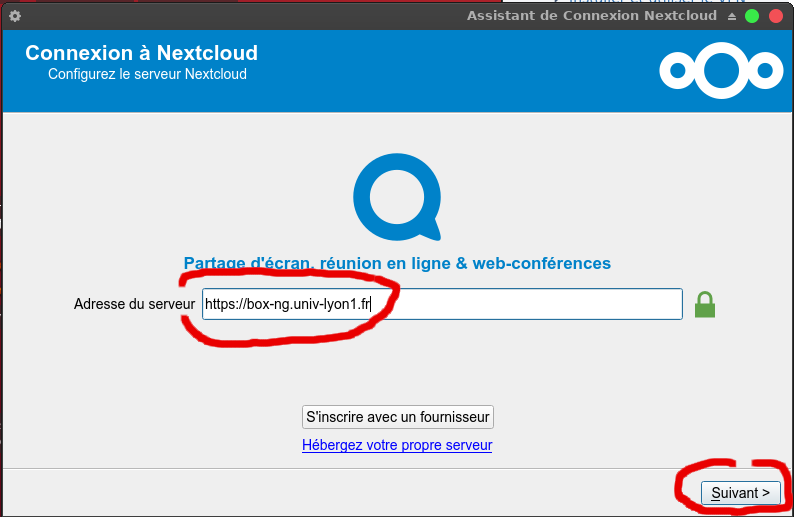Viewport: 794px width, 517px height.
Task: Click the https://box-ng.univ-lyon1.fr URL text
Action: click(287, 304)
